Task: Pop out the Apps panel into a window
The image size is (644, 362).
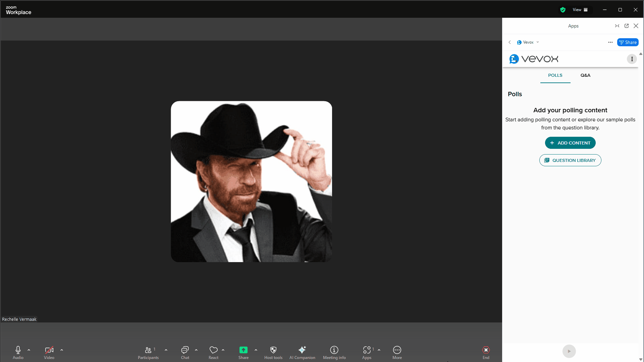Action: (627, 26)
